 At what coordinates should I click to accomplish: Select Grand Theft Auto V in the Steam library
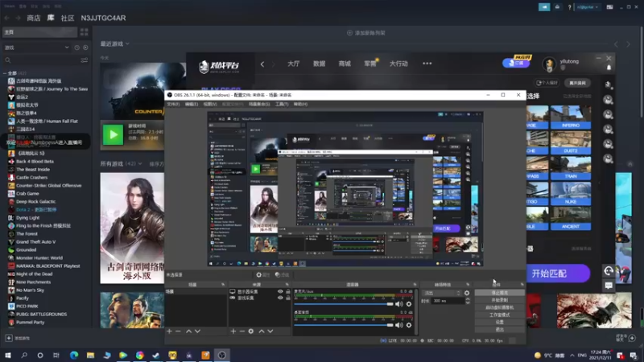(35, 242)
